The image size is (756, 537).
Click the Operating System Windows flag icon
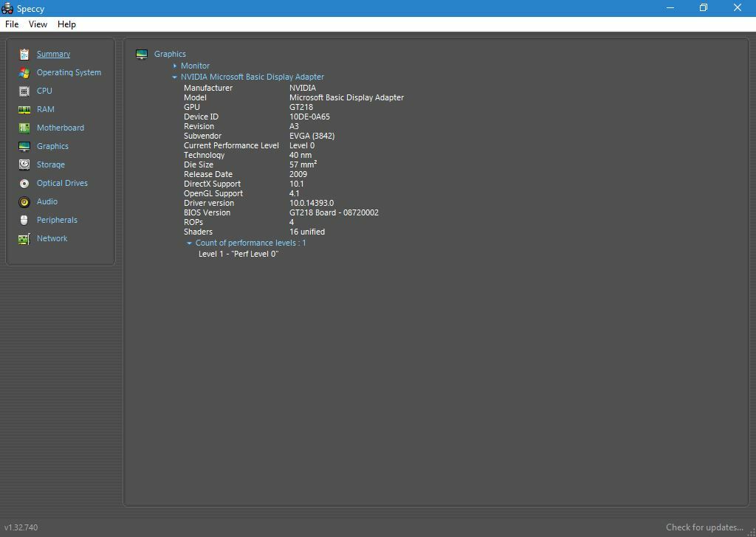(x=24, y=72)
